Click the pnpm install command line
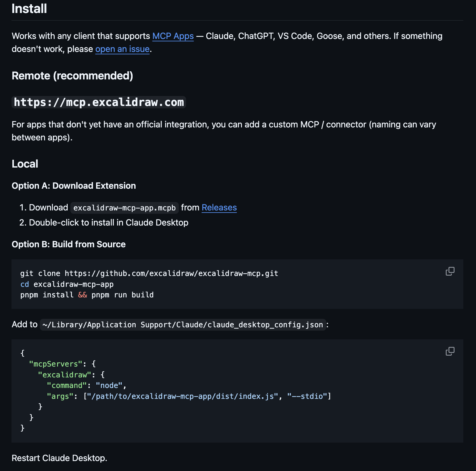Screen dimensions: 476x471 click(x=87, y=295)
